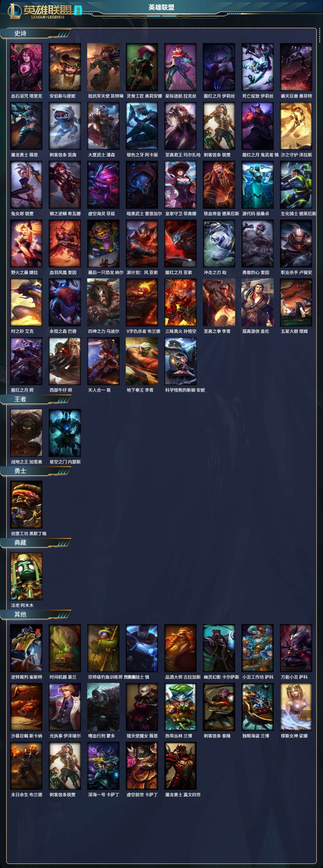Open the 血石诅咒 塔里克 skin thumbnail
323x868 pixels.
point(26,67)
